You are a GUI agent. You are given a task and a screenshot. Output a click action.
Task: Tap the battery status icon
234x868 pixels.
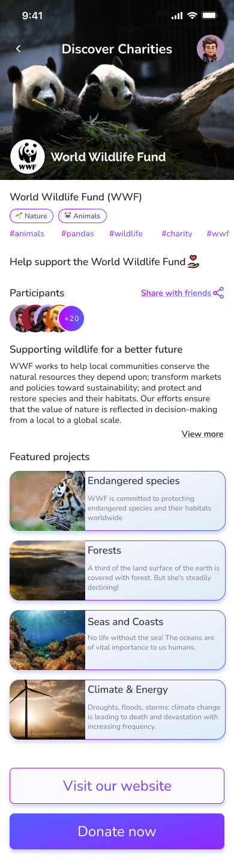[209, 16]
